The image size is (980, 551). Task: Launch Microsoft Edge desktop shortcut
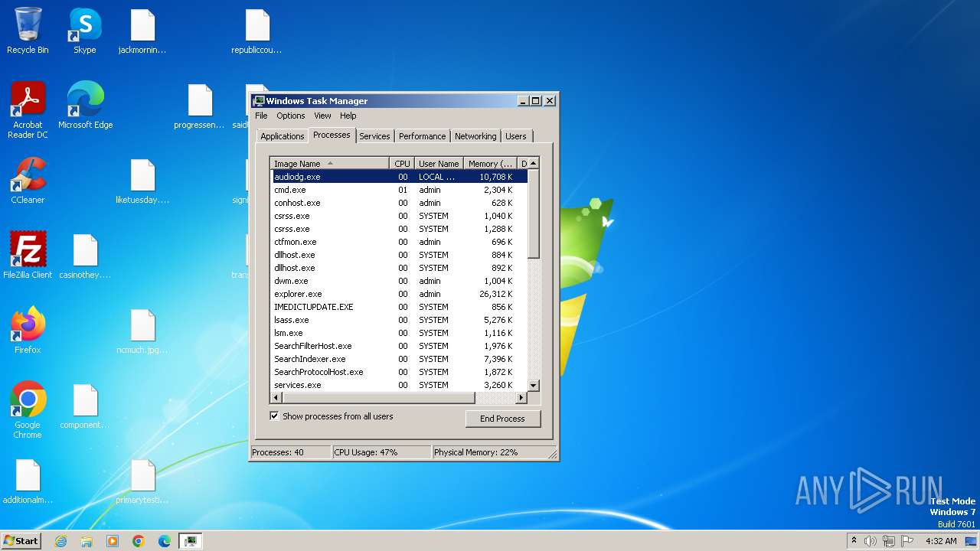click(85, 106)
